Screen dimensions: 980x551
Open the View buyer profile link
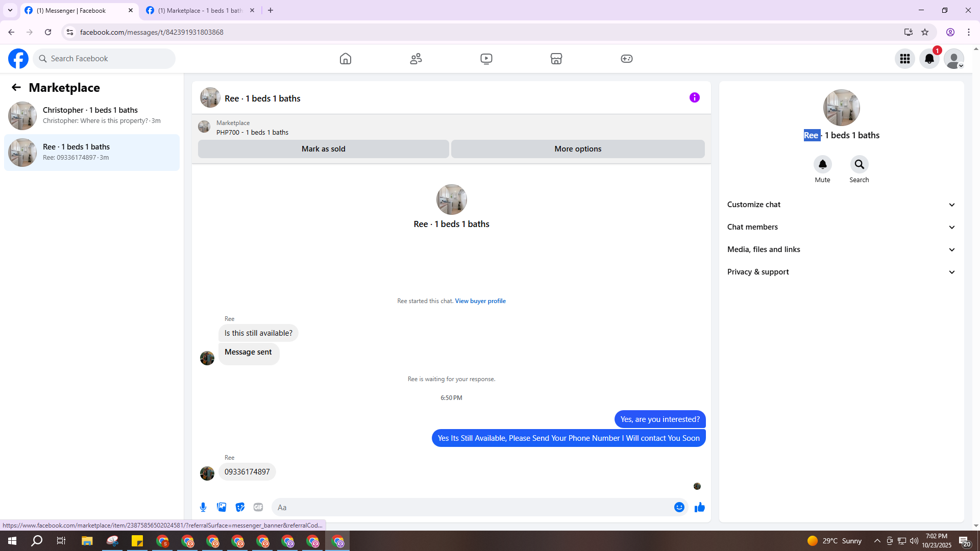pyautogui.click(x=480, y=301)
